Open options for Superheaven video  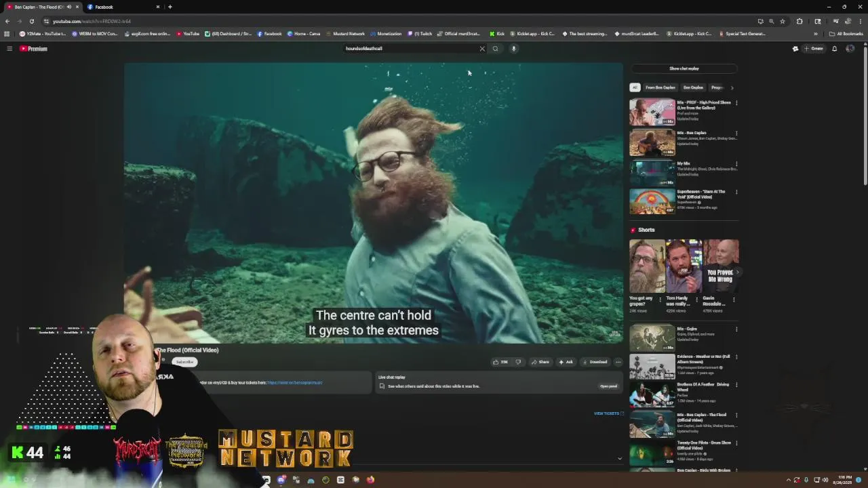coord(736,192)
